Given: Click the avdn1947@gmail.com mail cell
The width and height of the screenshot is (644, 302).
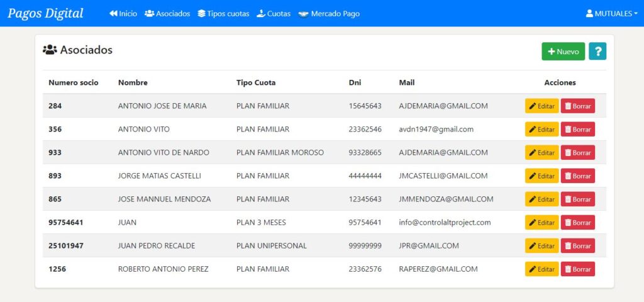Looking at the screenshot, I should (x=436, y=129).
